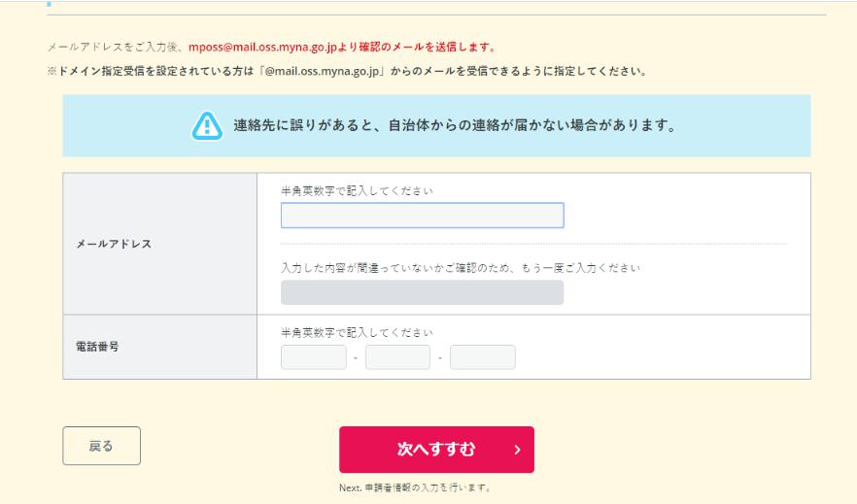Select the first 電話番号 box
Viewport: 857px width, 504px height.
(x=313, y=357)
